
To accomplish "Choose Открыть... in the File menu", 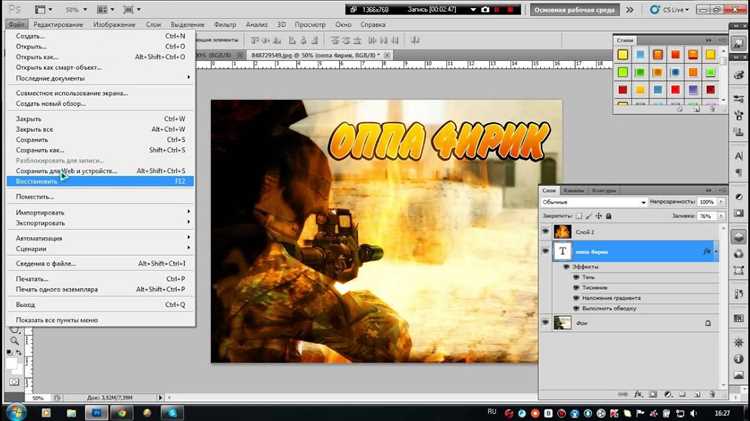I will click(x=100, y=46).
